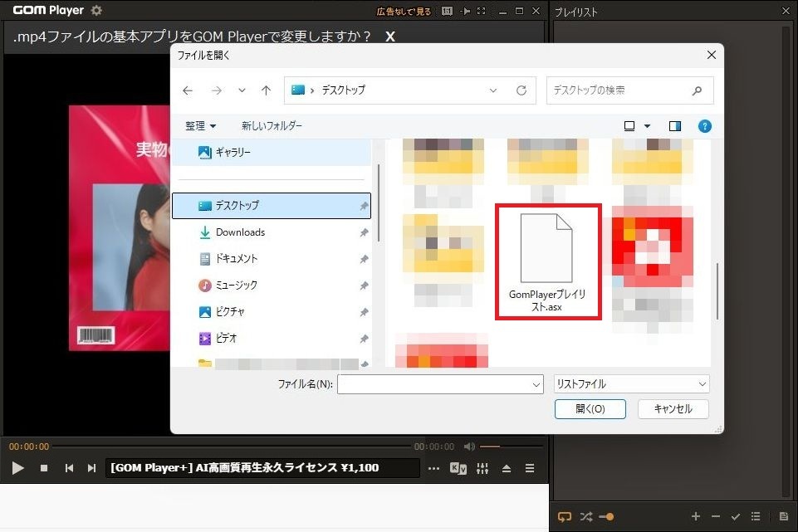Click the refresh button in address bar
The image size is (798, 532).
521,90
